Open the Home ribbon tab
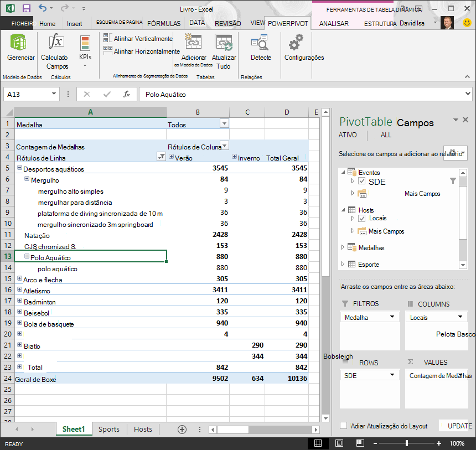This screenshot has width=476, height=450. (48, 24)
